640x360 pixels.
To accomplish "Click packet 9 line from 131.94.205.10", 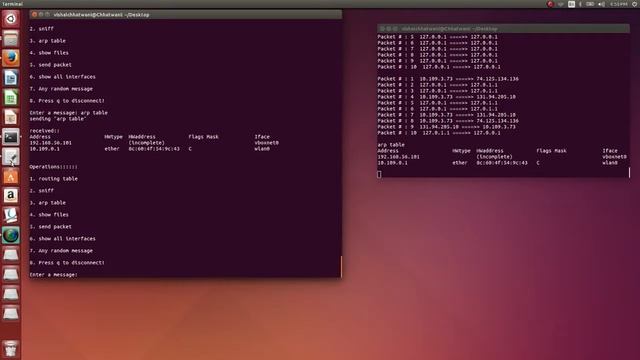I will click(x=447, y=127).
